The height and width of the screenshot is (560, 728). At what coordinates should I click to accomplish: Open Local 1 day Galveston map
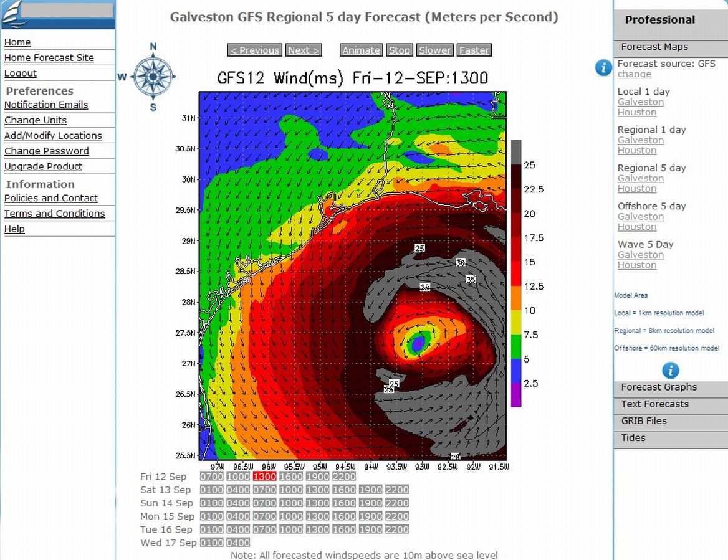tap(641, 102)
